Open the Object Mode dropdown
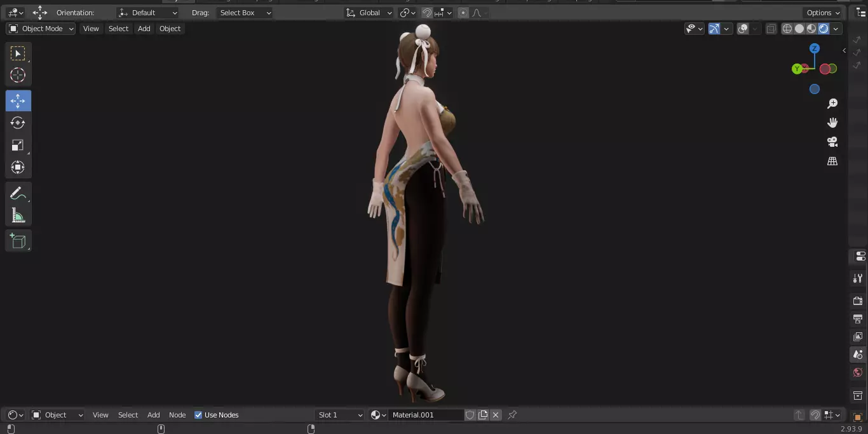Viewport: 868px width, 434px height. pyautogui.click(x=41, y=29)
